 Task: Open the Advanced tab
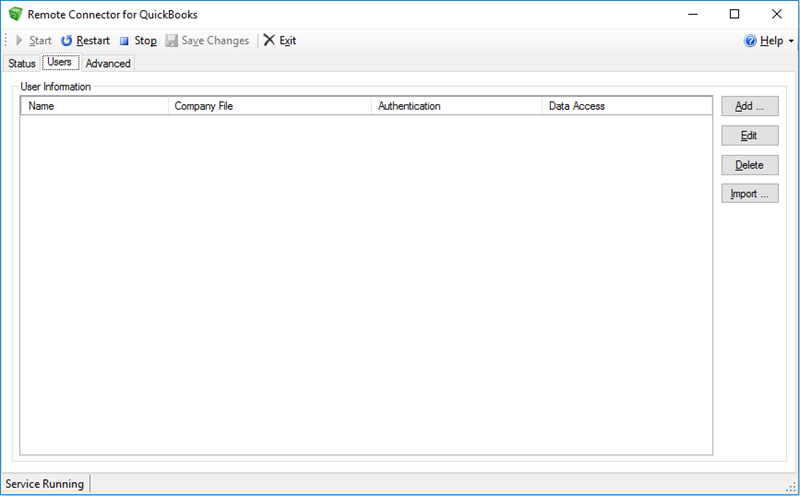(108, 63)
